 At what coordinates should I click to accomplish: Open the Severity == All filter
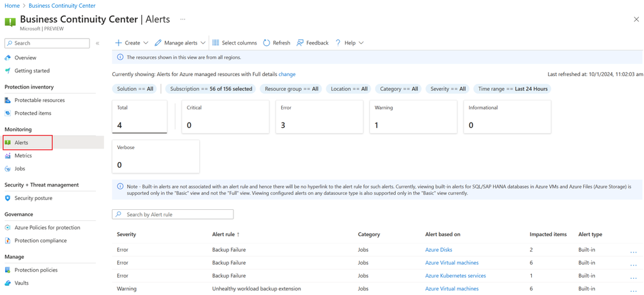447,89
